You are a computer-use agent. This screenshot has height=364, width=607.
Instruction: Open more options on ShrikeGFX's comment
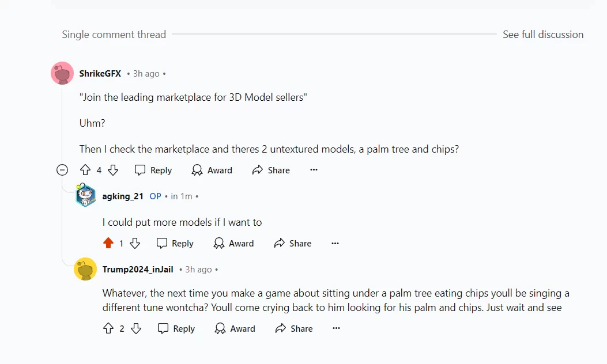(314, 170)
